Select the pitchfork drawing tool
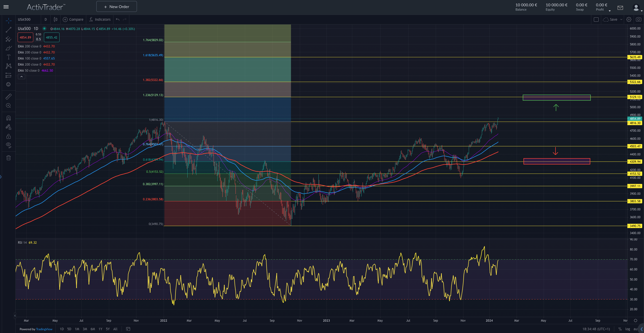 (8, 39)
